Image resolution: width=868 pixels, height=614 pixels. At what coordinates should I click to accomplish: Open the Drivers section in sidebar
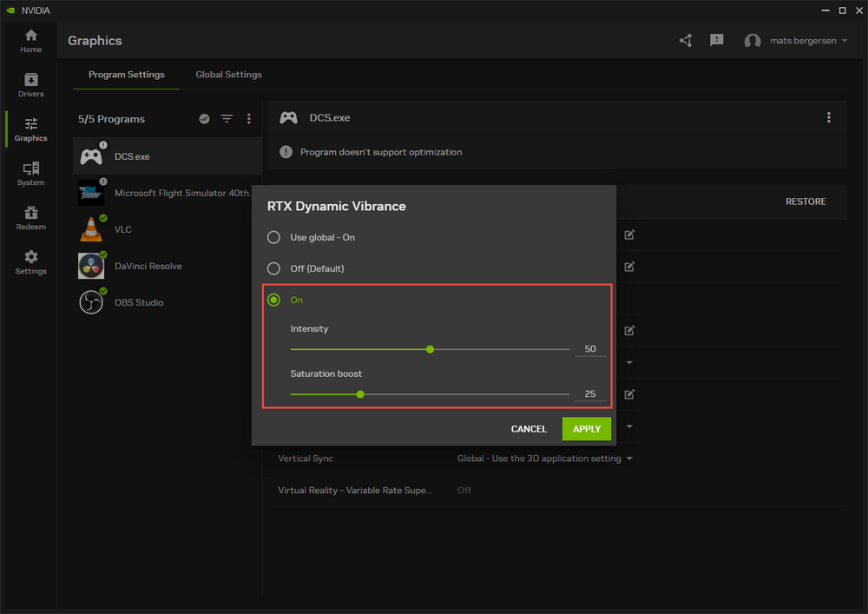(x=30, y=84)
